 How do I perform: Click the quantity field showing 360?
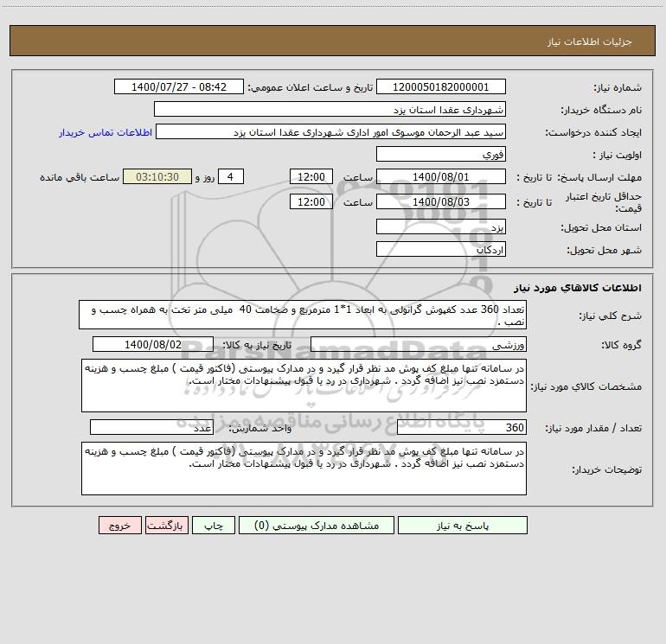click(462, 427)
